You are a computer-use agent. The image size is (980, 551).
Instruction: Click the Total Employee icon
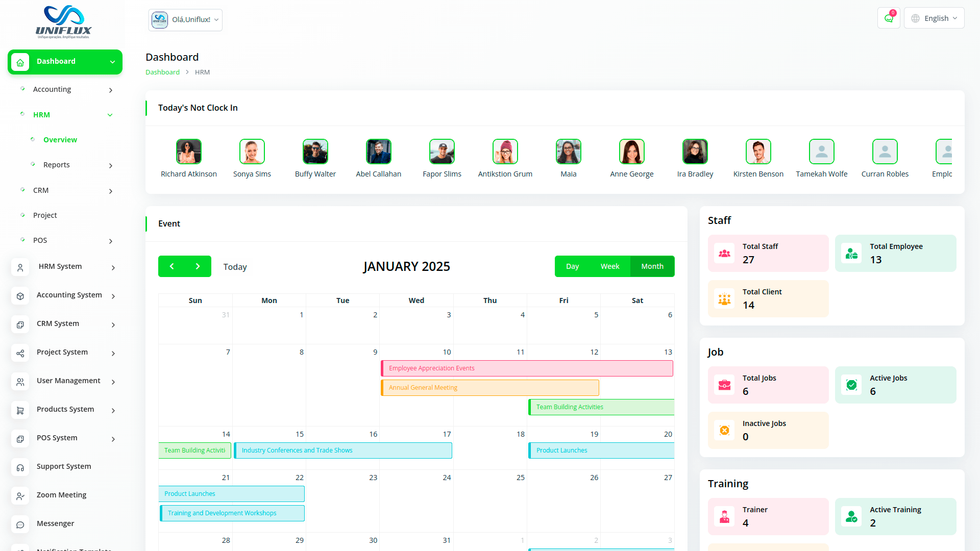(x=851, y=253)
